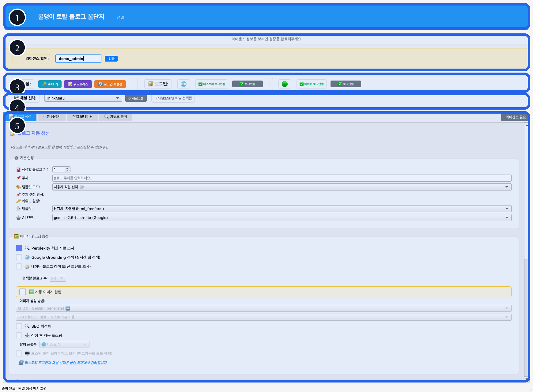533x392 pixels.
Task: Click the 라이센스 필요 button
Action: [x=515, y=117]
